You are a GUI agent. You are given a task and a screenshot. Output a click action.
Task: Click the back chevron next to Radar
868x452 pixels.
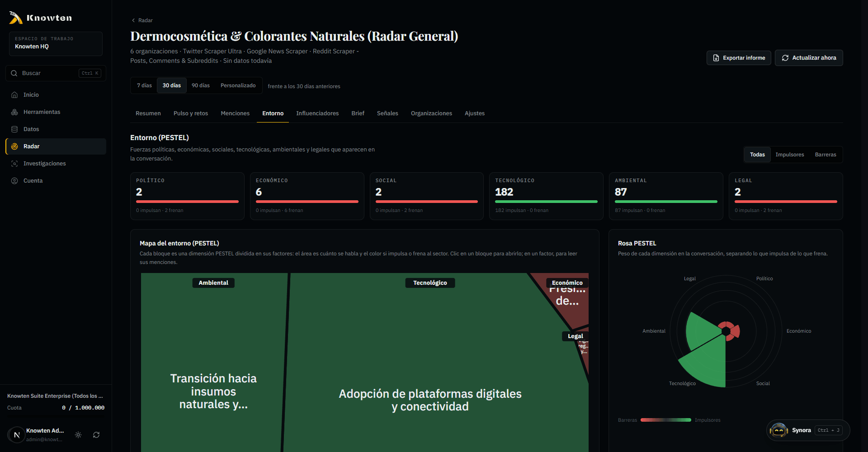[x=133, y=20]
